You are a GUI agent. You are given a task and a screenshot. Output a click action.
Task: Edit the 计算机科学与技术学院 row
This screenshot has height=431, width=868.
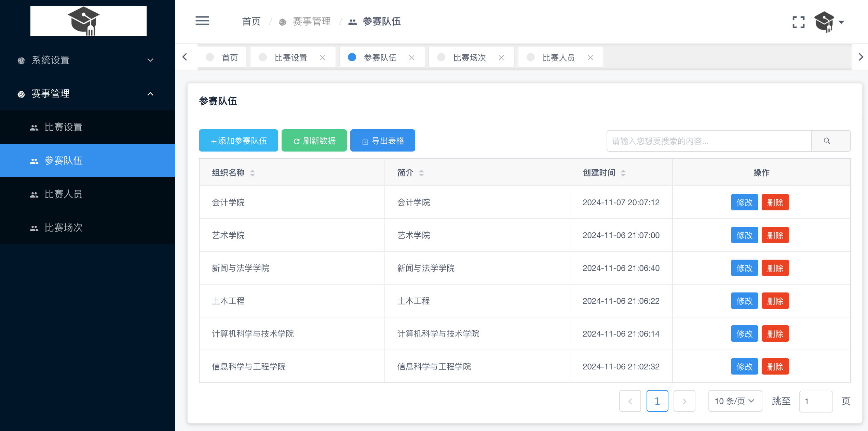pos(745,334)
